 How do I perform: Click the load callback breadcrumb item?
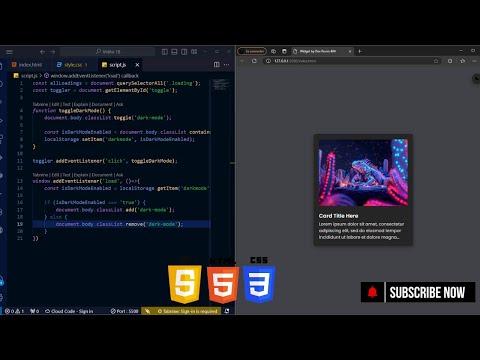point(92,76)
